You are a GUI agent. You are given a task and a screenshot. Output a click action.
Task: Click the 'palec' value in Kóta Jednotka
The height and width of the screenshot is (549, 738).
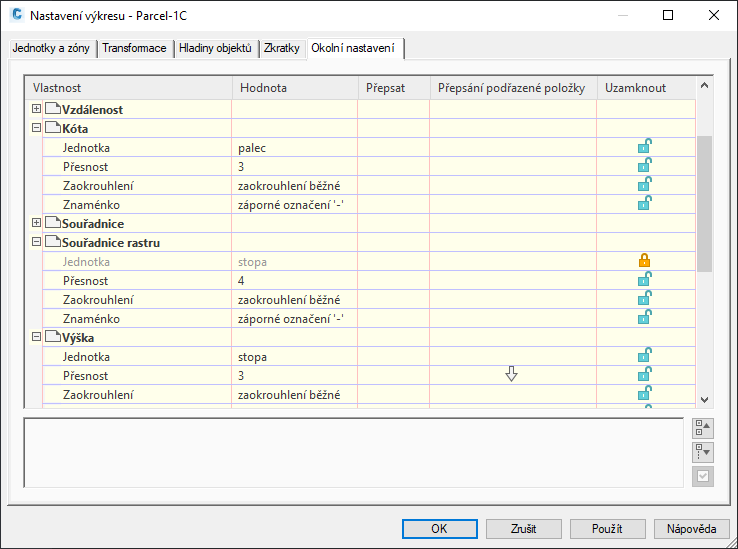[x=252, y=148]
